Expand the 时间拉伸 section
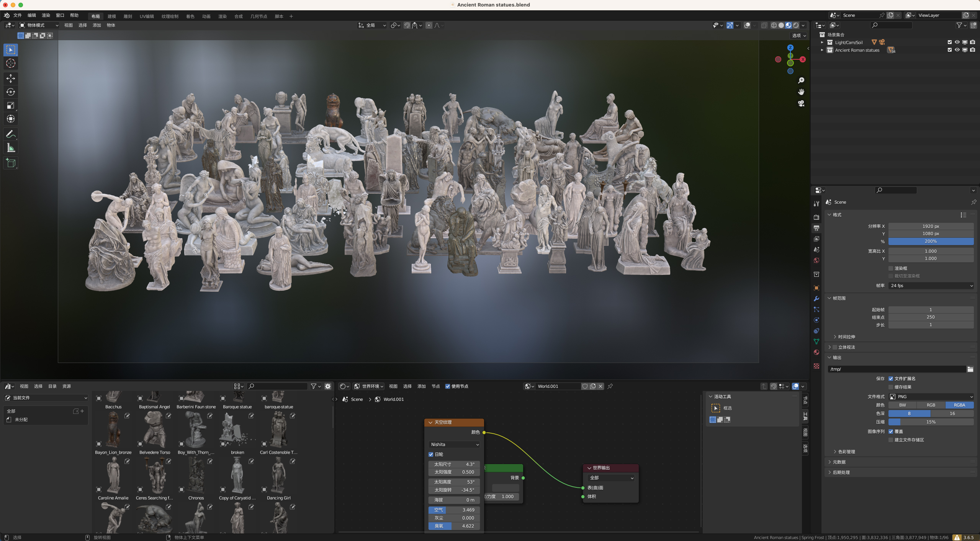Image resolution: width=980 pixels, height=541 pixels. (846, 337)
